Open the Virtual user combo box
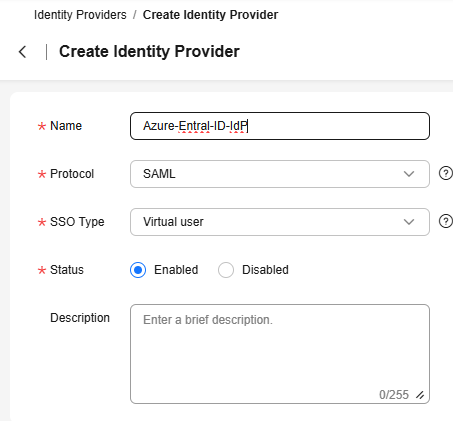 (x=280, y=222)
